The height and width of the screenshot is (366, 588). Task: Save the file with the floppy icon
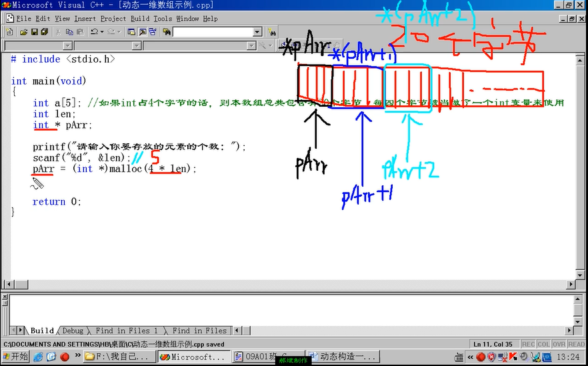pyautogui.click(x=34, y=32)
